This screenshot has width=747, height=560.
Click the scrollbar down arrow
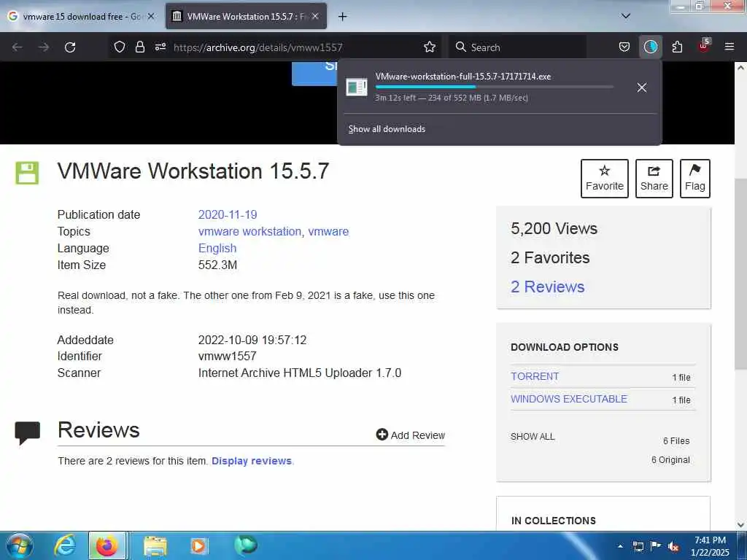(x=740, y=525)
